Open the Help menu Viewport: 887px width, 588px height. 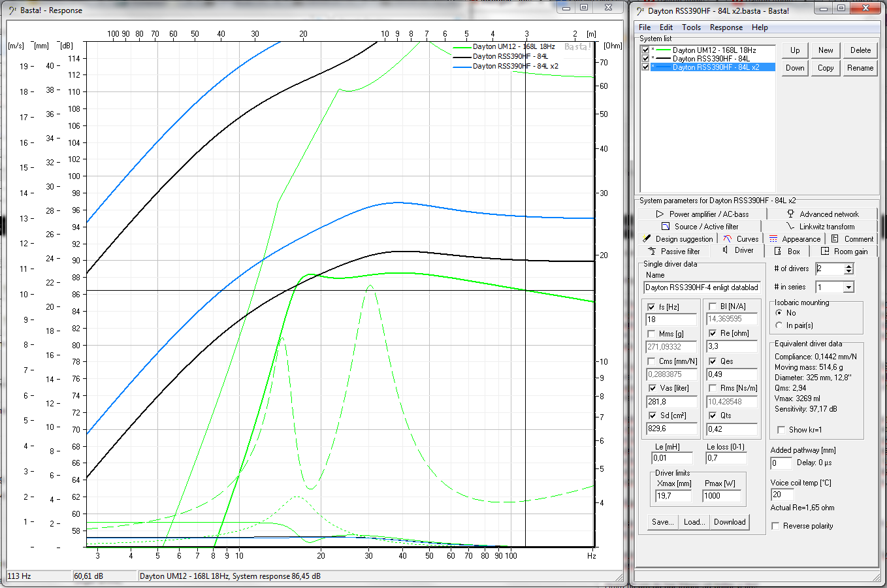[x=760, y=27]
